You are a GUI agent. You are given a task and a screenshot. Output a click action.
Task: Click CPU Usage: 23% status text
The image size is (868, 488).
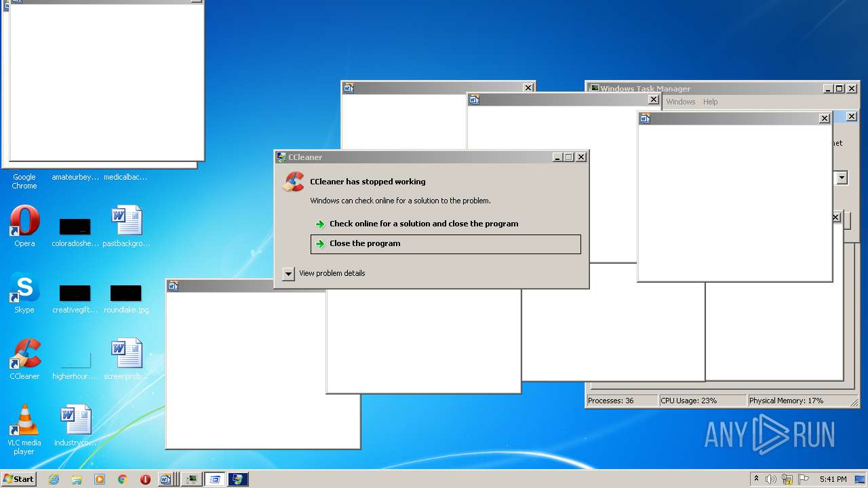pos(689,401)
